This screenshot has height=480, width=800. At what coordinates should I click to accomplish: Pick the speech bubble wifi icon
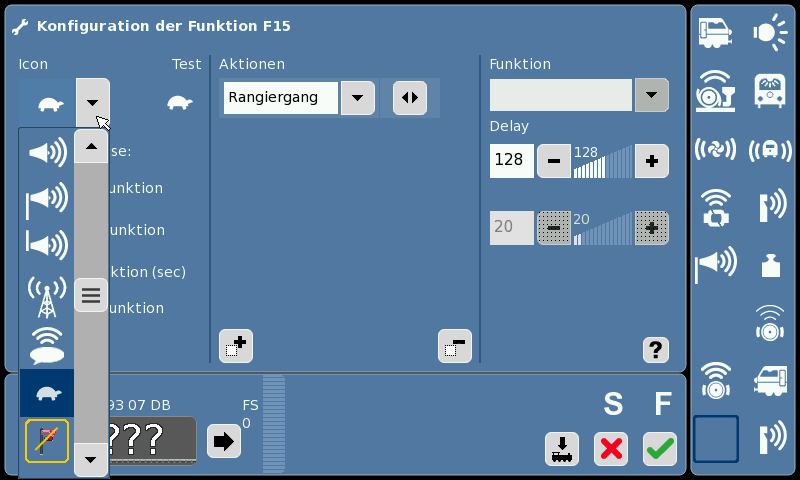tap(47, 345)
